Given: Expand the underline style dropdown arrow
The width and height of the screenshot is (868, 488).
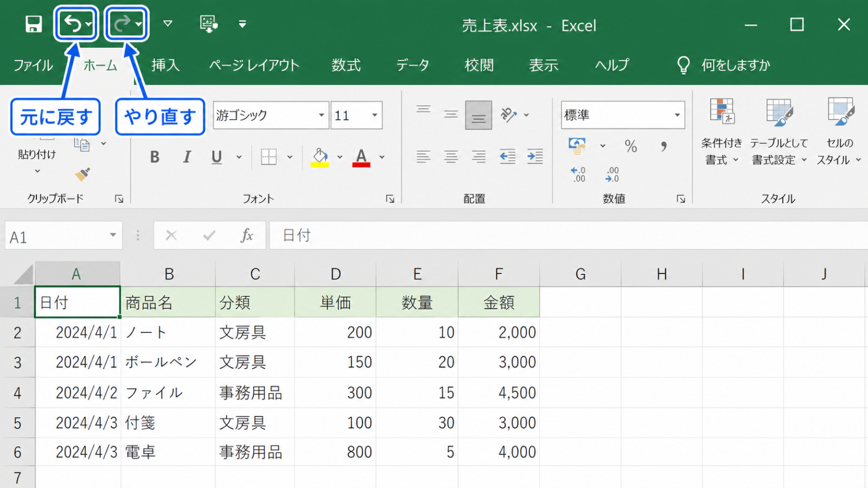Looking at the screenshot, I should [239, 157].
